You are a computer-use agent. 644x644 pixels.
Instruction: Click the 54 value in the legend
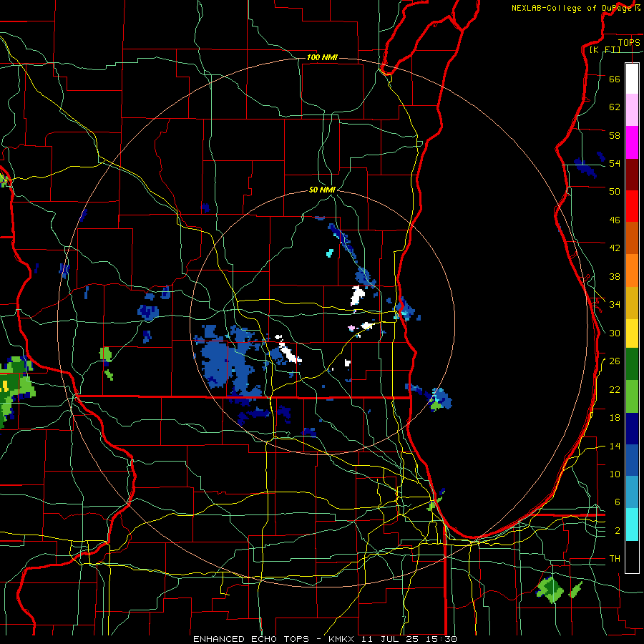pos(615,163)
